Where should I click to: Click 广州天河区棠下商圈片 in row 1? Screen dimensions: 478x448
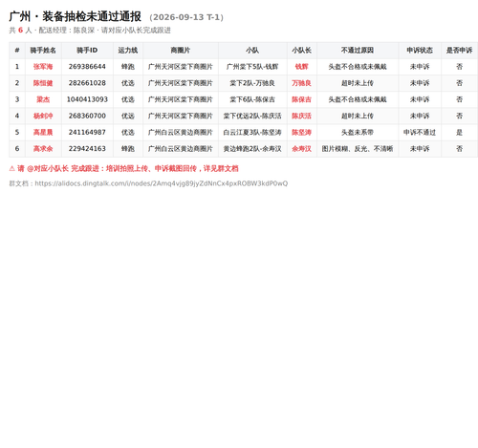pyautogui.click(x=181, y=67)
